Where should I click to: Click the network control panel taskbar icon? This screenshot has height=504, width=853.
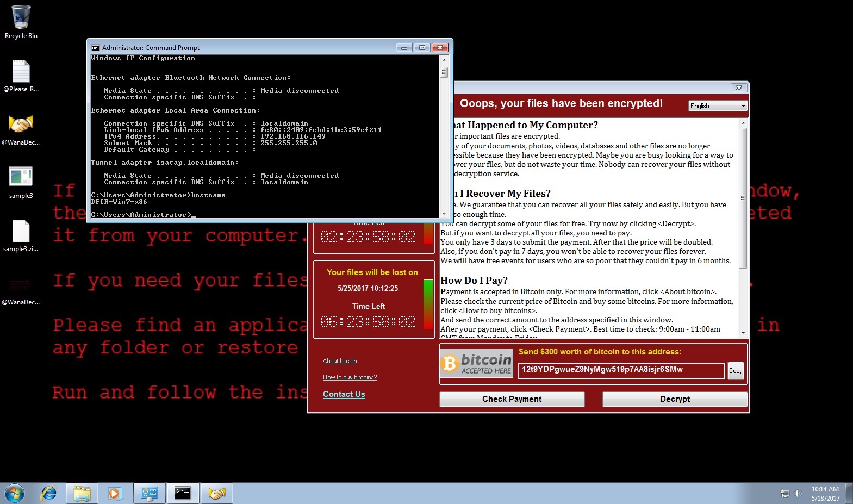point(149,494)
